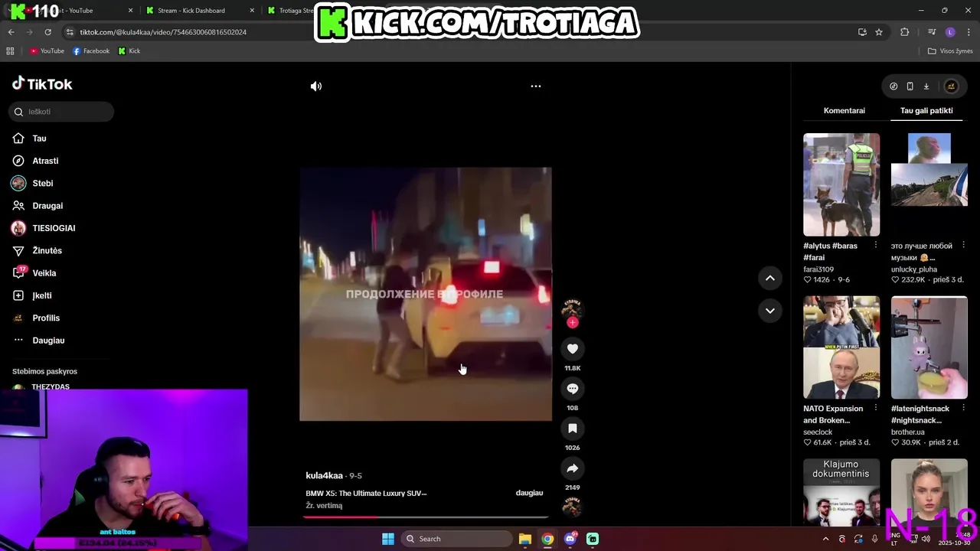Bookmark this page with star icon

point(879,32)
